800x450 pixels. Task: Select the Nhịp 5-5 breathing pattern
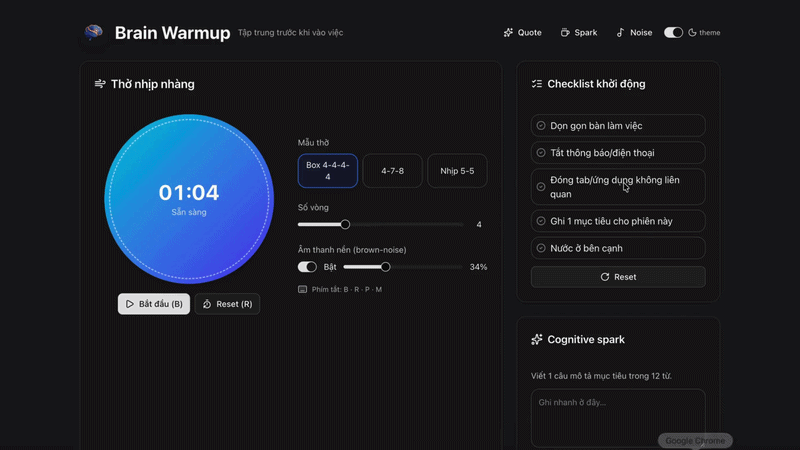pos(457,171)
